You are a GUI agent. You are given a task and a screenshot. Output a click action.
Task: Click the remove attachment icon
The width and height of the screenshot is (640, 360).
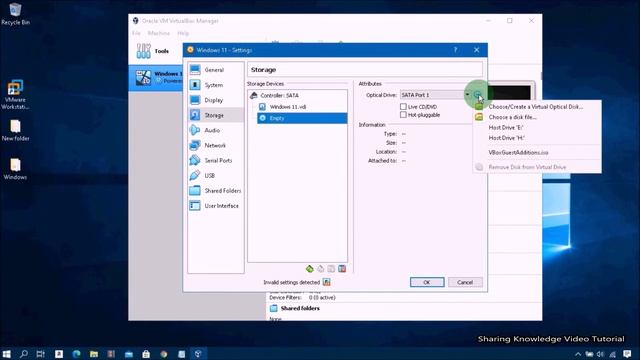[x=342, y=269]
